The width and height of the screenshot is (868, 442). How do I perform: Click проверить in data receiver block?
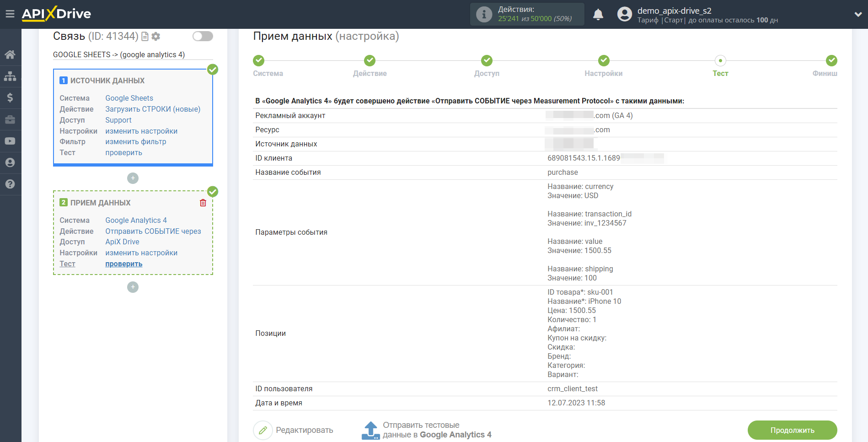[123, 264]
